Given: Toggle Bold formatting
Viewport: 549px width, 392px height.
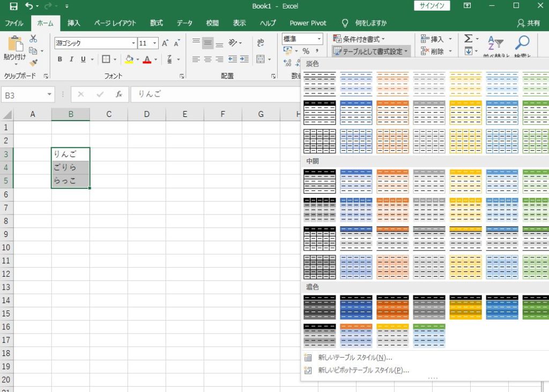Looking at the screenshot, I should (x=60, y=60).
